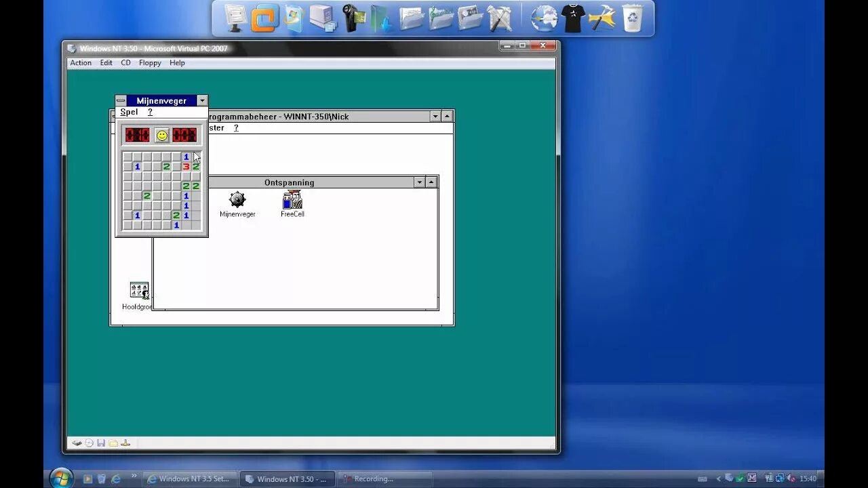Click the 1 cell in minefield bottom row
Image resolution: width=868 pixels, height=488 pixels.
click(x=176, y=225)
